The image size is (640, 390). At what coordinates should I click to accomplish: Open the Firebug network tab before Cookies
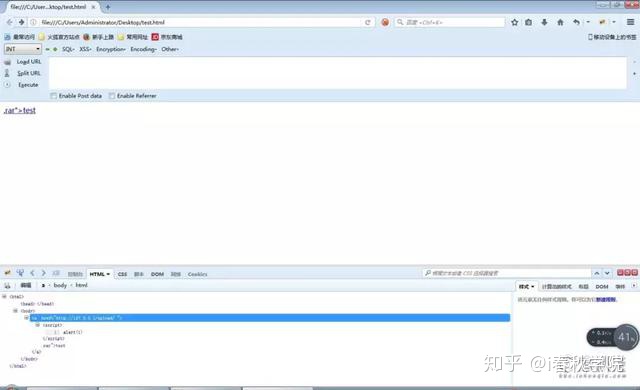pos(176,274)
